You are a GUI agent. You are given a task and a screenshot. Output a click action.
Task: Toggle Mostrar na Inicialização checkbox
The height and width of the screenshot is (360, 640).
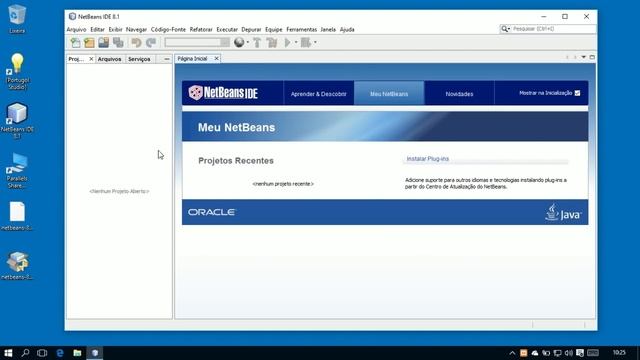577,93
